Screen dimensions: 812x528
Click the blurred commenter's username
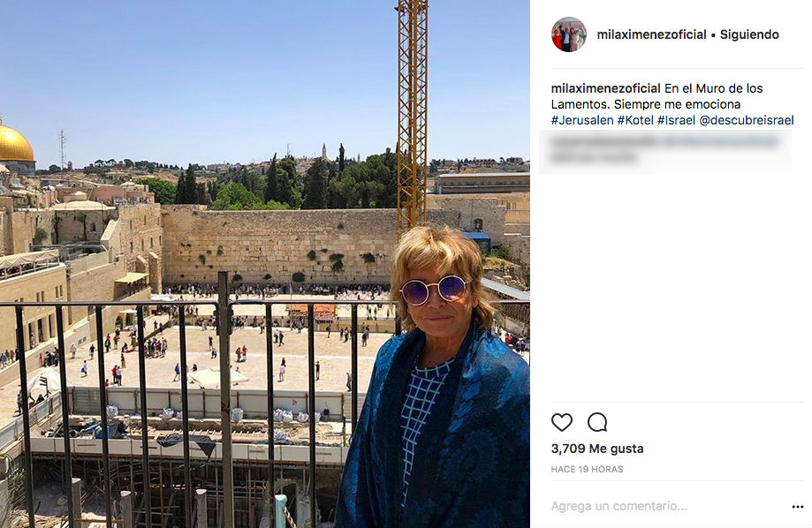tap(603, 140)
